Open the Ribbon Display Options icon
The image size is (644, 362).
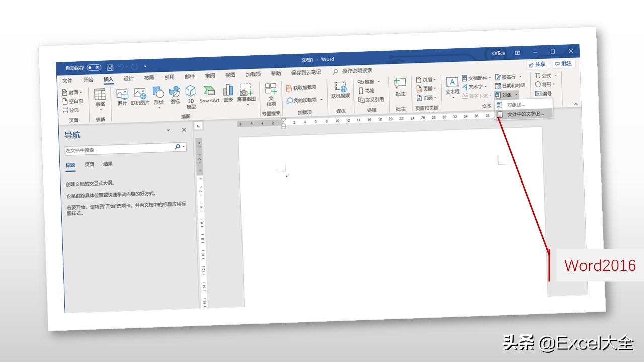517,53
